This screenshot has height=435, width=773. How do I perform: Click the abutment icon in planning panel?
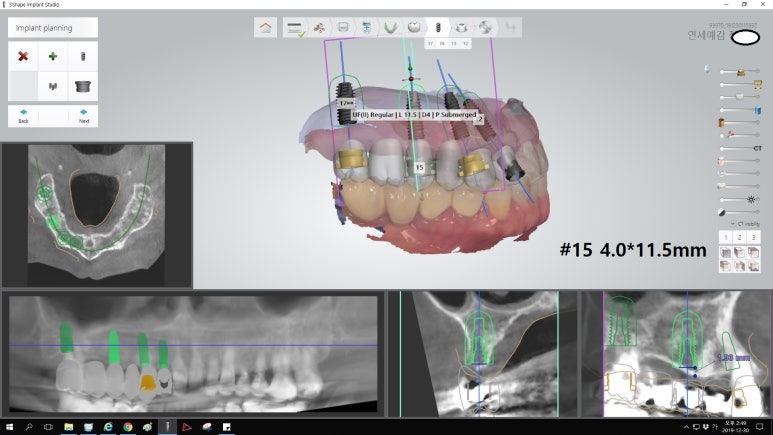pyautogui.click(x=83, y=87)
